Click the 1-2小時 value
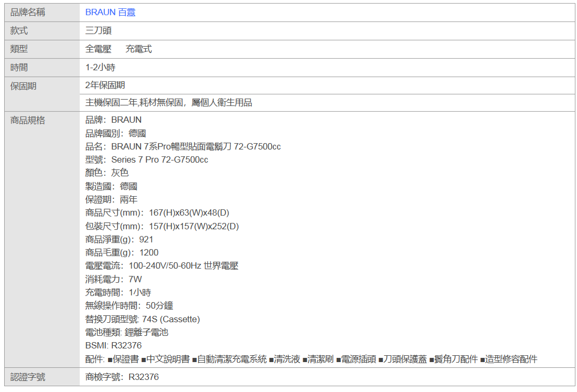Image resolution: width=577 pixels, height=392 pixels. (x=101, y=67)
